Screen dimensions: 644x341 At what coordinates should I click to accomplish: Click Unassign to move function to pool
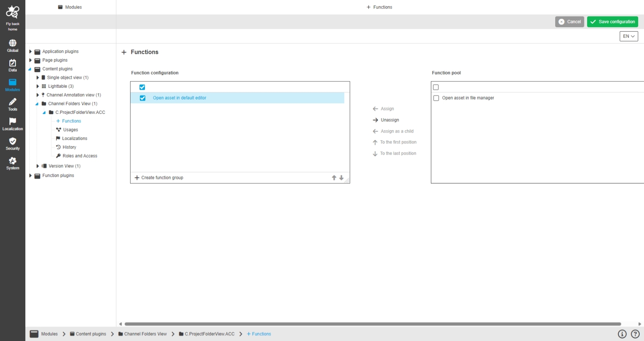[386, 120]
